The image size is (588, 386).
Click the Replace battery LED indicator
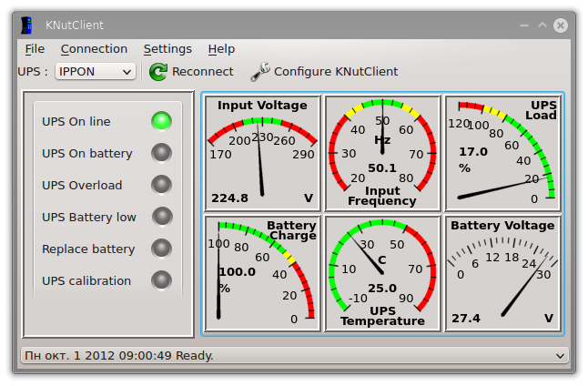point(161,249)
